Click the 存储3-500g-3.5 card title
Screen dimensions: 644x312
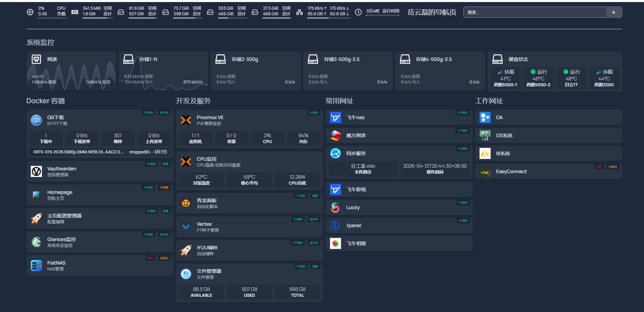(x=342, y=59)
